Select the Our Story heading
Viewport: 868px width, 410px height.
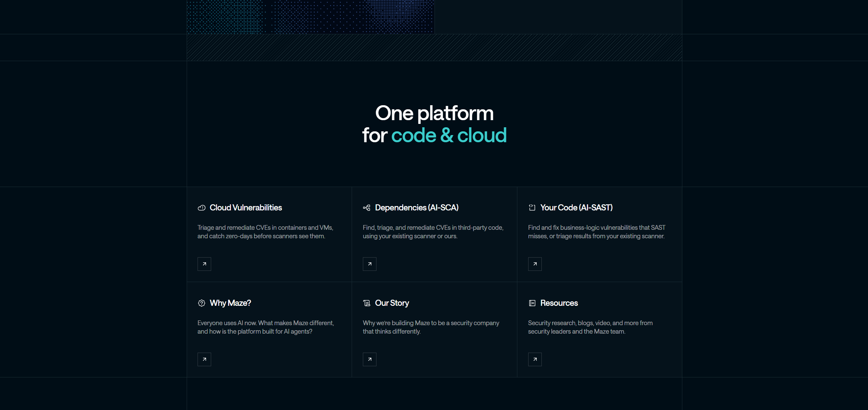(392, 303)
